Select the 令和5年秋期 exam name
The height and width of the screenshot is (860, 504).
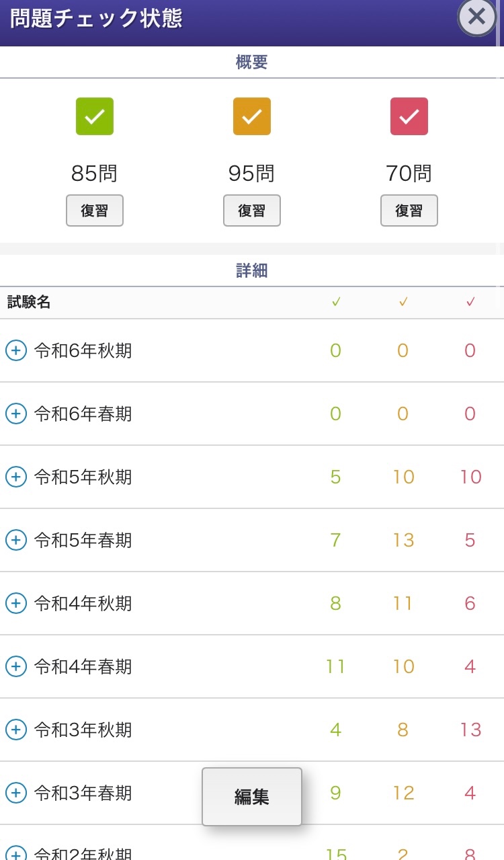(83, 477)
